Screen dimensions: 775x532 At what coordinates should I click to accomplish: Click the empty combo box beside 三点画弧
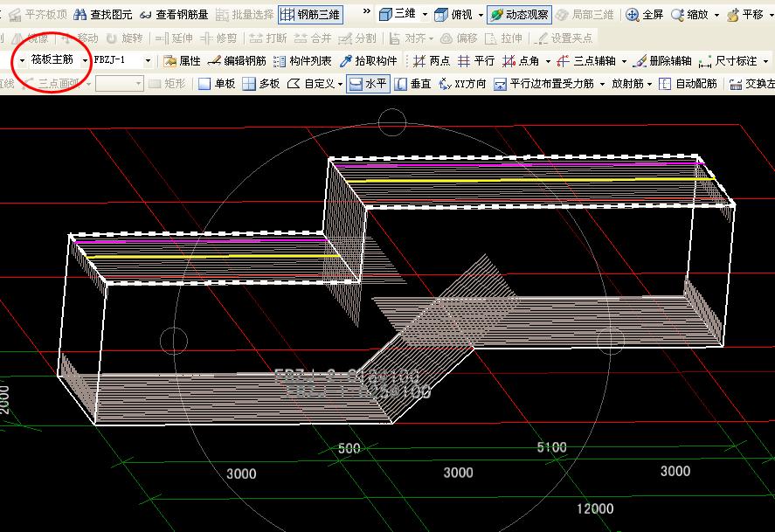(119, 84)
